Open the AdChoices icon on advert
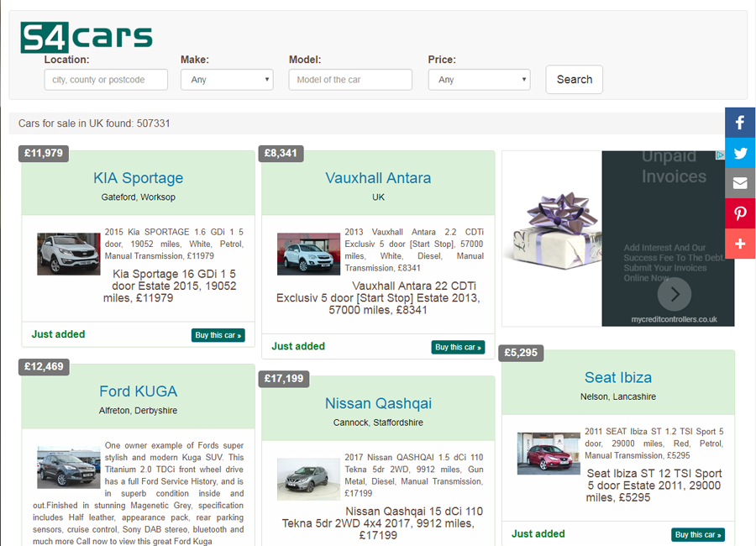Image resolution: width=756 pixels, height=546 pixels. coord(720,155)
